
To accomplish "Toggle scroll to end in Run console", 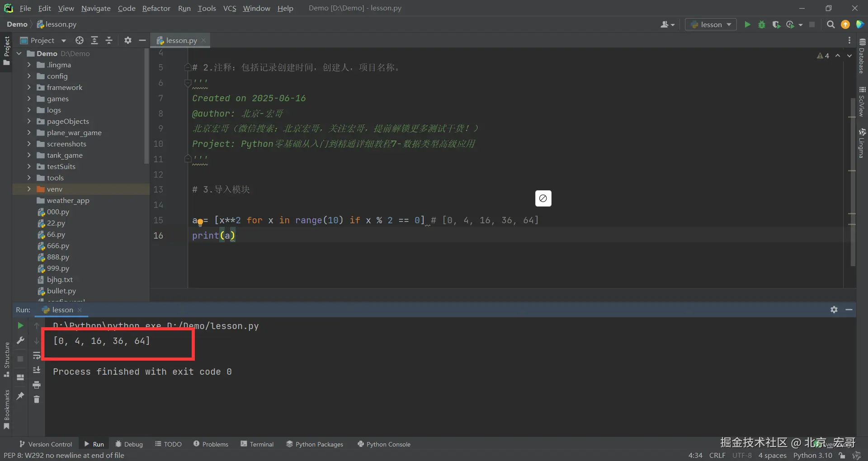I will click(x=37, y=370).
